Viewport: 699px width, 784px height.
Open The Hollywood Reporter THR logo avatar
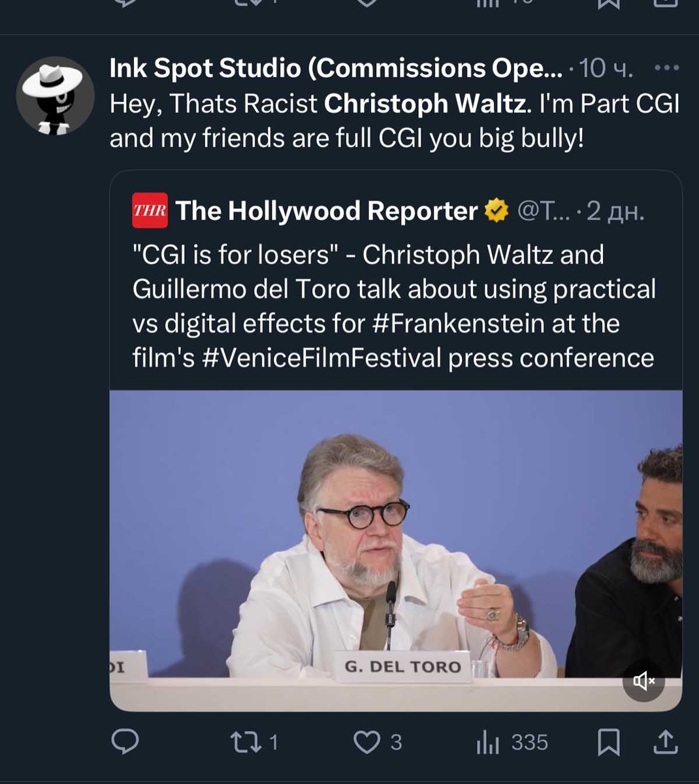(x=150, y=210)
